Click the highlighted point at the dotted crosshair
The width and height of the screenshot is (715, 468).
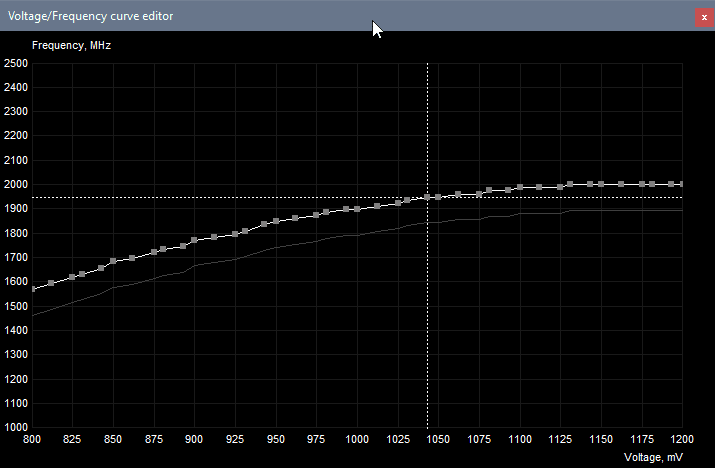(x=427, y=197)
